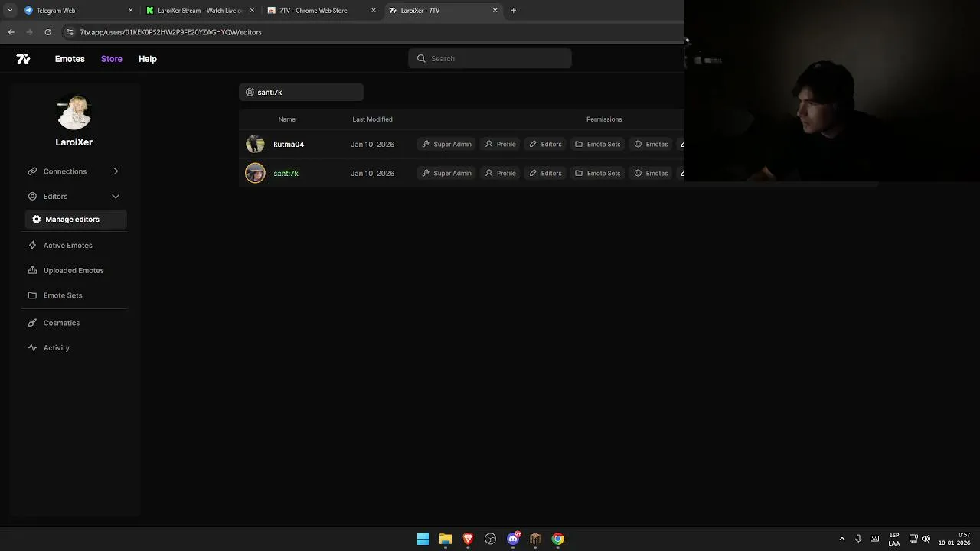The height and width of the screenshot is (551, 980).
Task: Click the 7tv.app address bar URL
Action: coord(171,32)
